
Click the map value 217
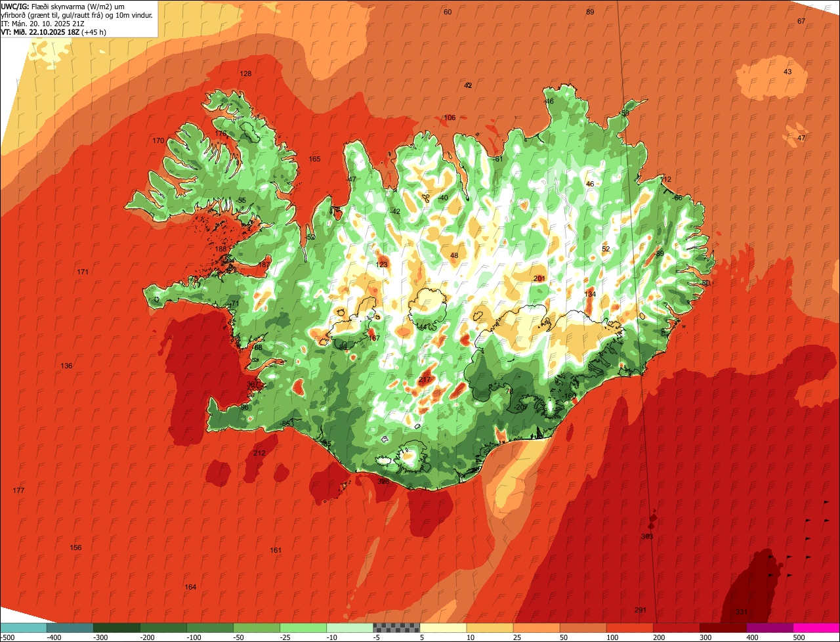tap(425, 379)
